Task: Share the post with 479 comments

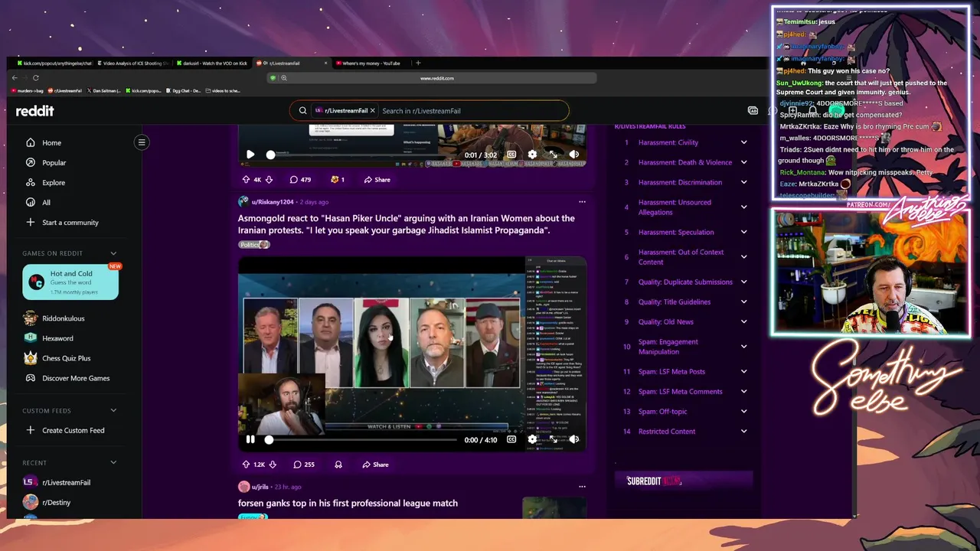Action: coord(377,180)
